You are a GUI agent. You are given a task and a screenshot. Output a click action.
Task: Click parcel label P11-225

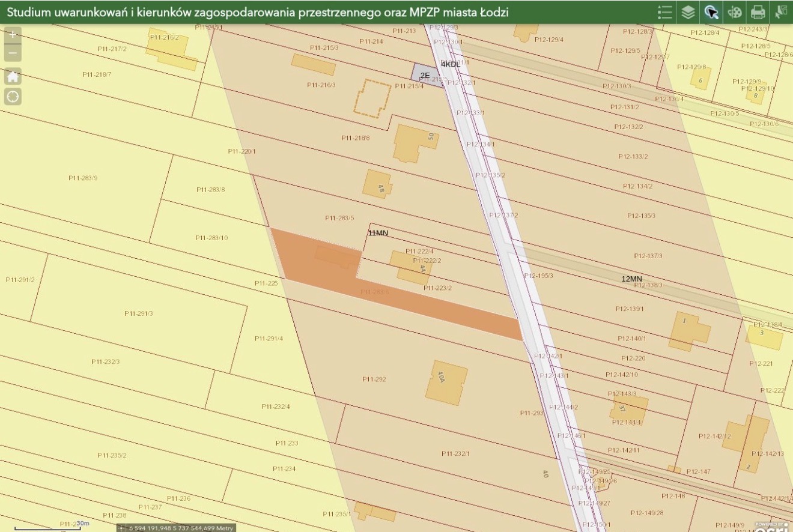coord(266,283)
